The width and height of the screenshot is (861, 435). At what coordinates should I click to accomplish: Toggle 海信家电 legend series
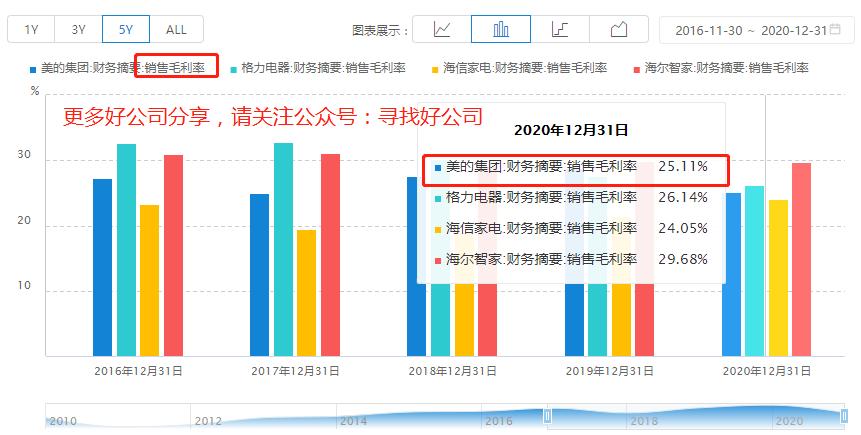(x=519, y=68)
